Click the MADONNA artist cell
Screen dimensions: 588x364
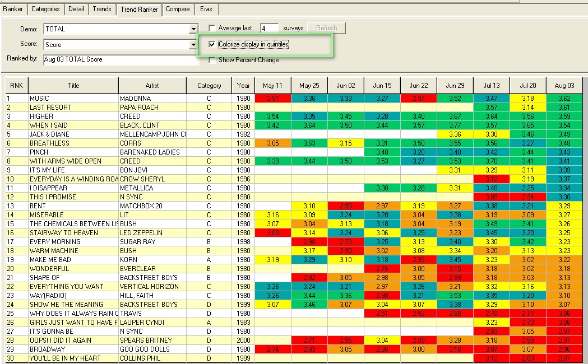point(152,99)
